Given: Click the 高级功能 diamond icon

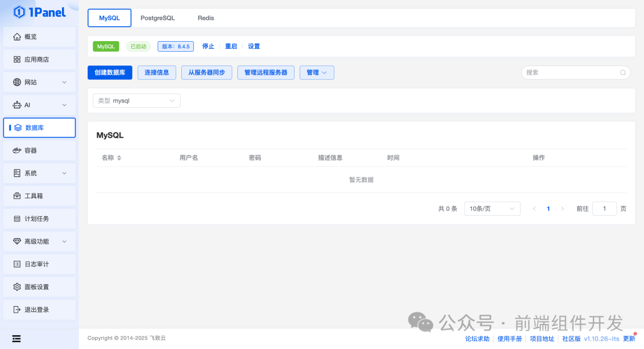Looking at the screenshot, I should tap(17, 242).
